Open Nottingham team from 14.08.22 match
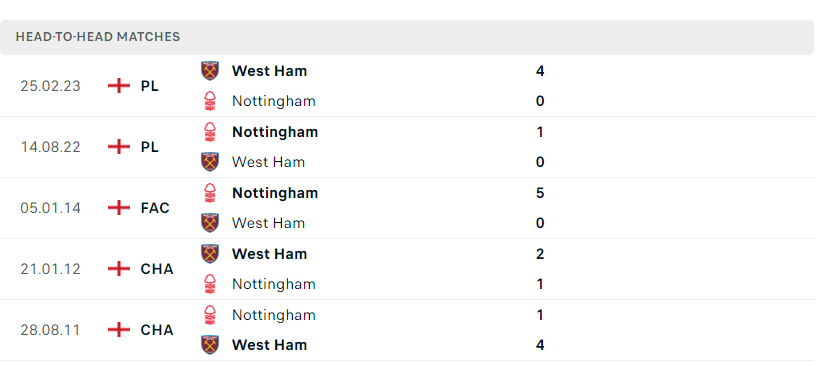The width and height of the screenshot is (817, 366). [275, 132]
